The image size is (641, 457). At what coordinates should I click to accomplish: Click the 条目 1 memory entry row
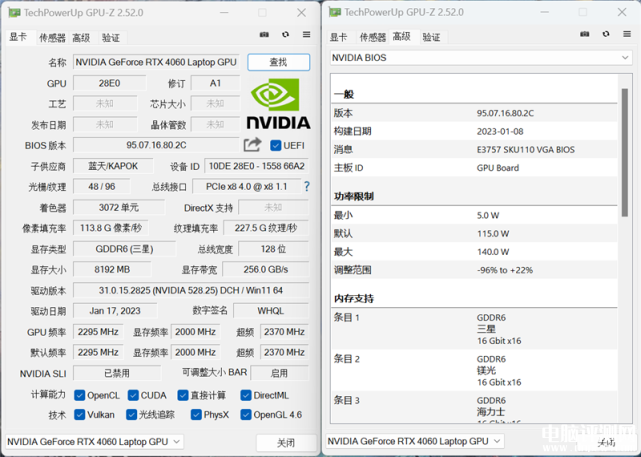tap(474, 329)
